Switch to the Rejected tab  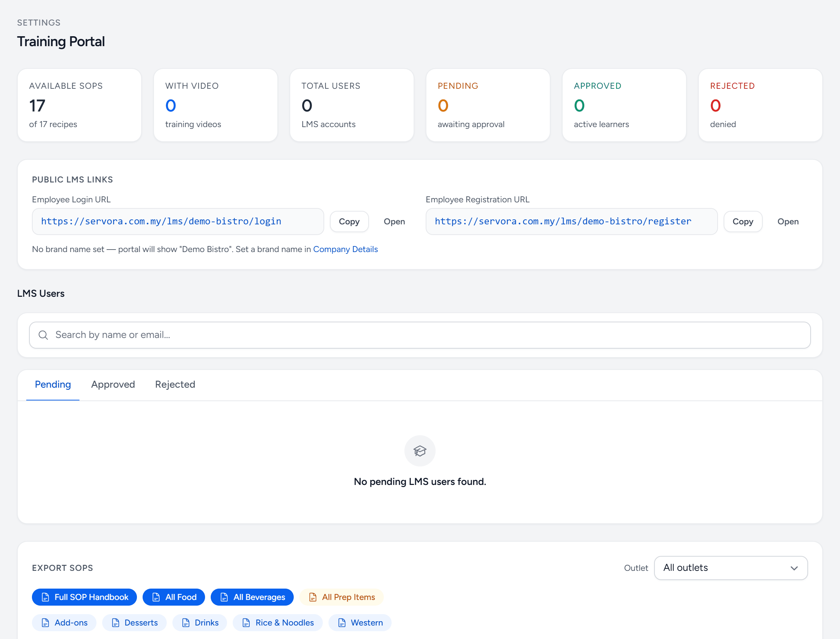[x=175, y=384]
